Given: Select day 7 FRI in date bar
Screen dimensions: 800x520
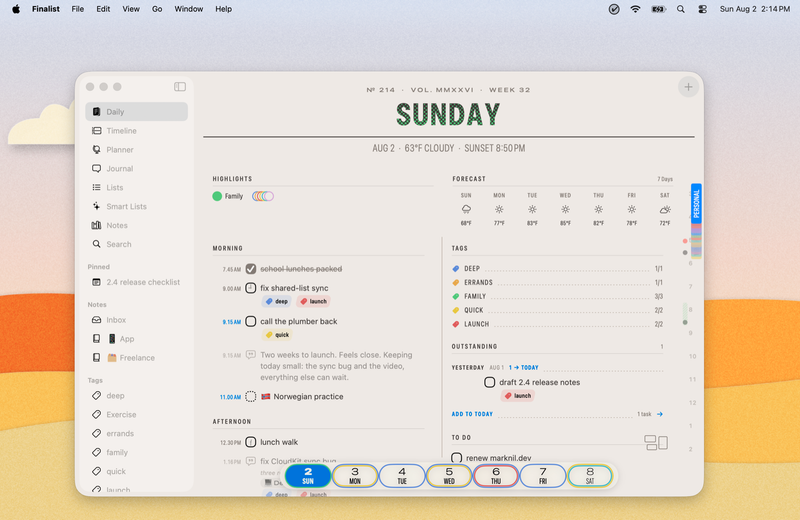Looking at the screenshot, I should (542, 476).
